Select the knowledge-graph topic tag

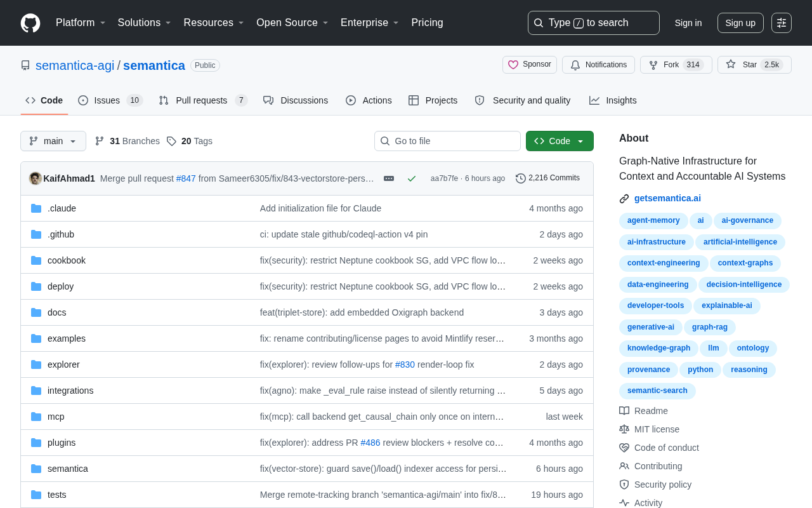click(x=658, y=349)
